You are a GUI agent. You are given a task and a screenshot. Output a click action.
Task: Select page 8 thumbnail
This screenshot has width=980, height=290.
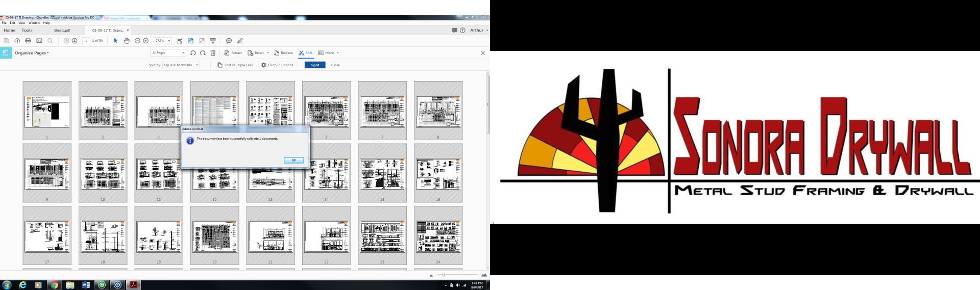(438, 111)
